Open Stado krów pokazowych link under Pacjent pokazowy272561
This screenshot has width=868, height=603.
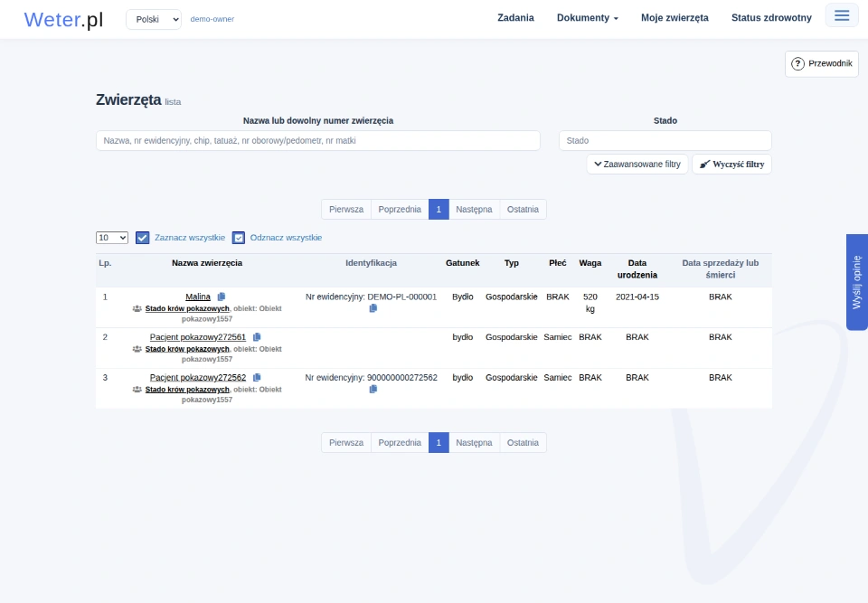pyautogui.click(x=187, y=349)
